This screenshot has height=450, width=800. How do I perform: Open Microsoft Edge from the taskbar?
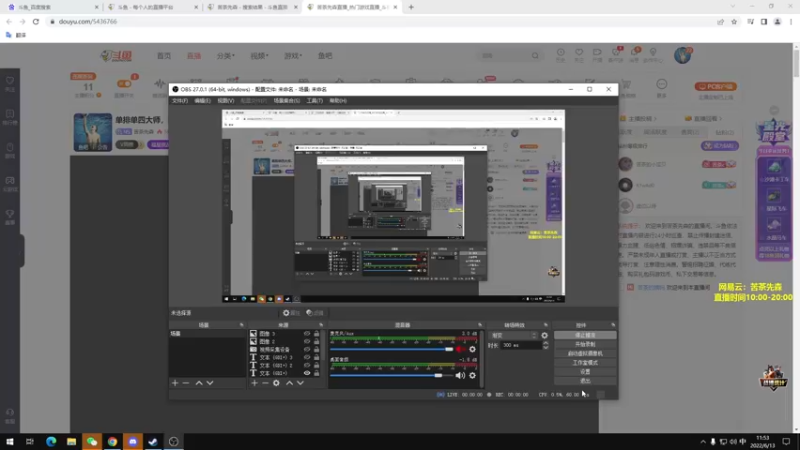coord(51,441)
